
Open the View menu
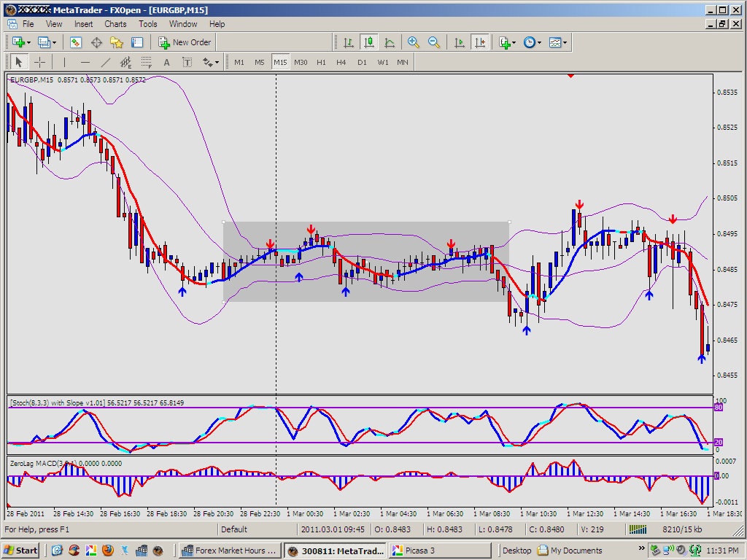pyautogui.click(x=54, y=24)
